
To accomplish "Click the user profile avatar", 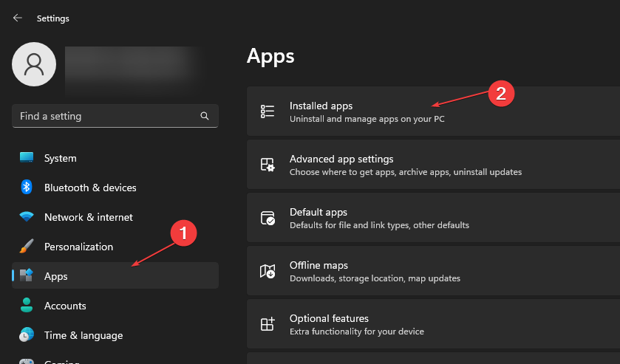I will 34,64.
